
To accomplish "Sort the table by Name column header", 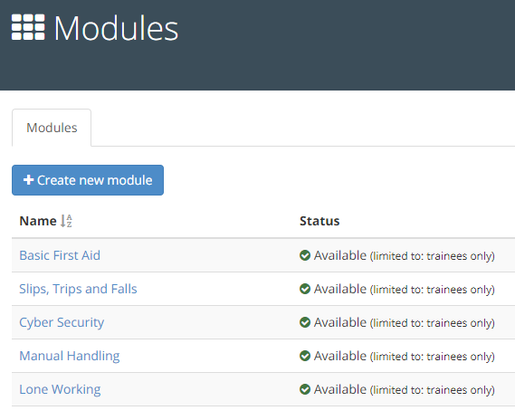I will (38, 221).
